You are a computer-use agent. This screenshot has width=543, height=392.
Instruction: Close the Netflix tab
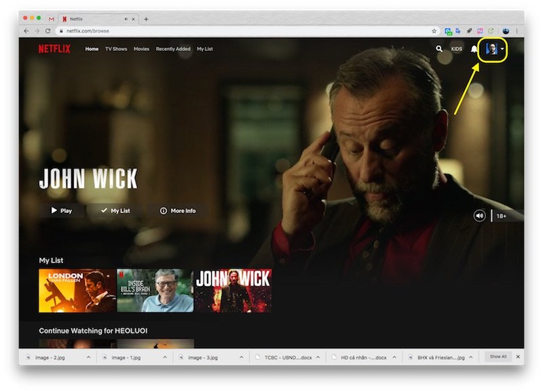click(133, 19)
